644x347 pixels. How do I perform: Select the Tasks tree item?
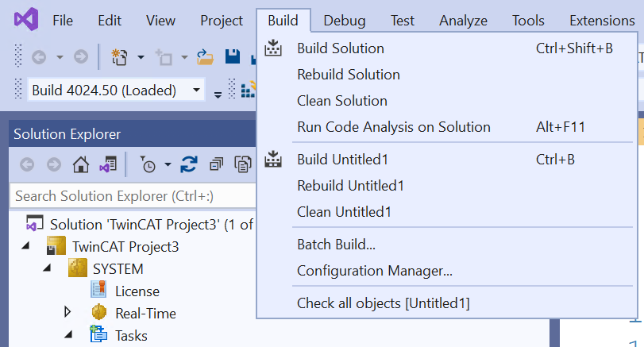[131, 336]
